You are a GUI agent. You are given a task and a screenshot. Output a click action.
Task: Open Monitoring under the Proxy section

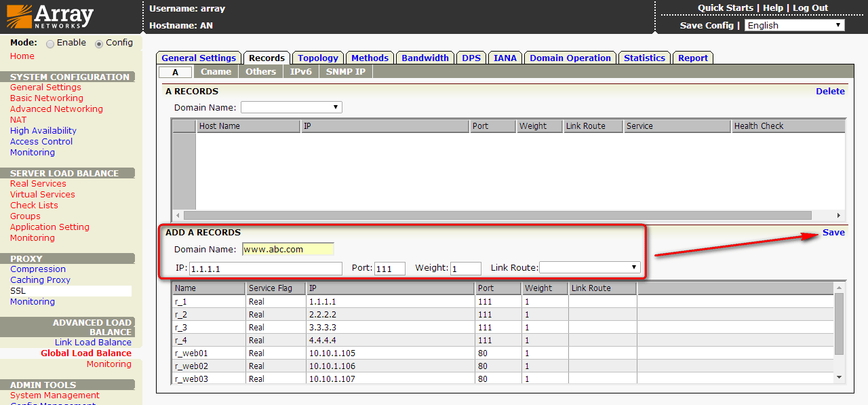click(x=33, y=302)
